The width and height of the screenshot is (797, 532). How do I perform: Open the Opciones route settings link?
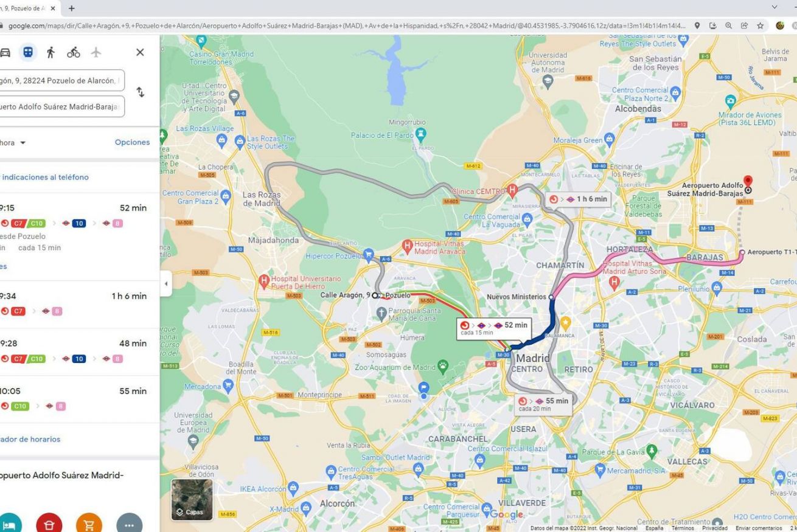tap(132, 142)
